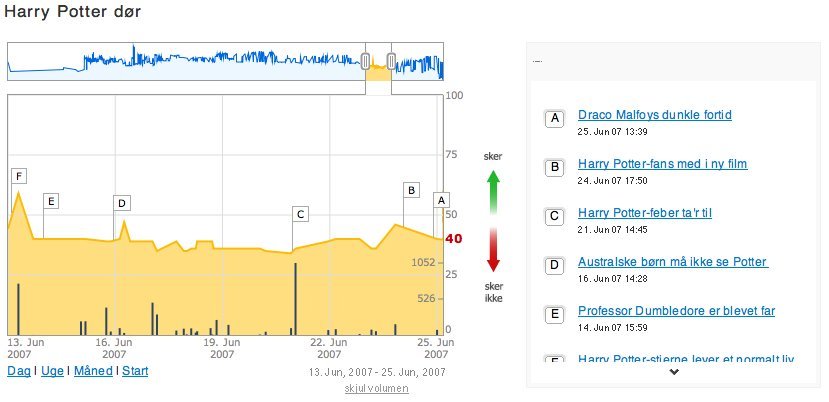Viewport: 829px width, 402px height.
Task: Click the B badge in news list
Action: pos(554,168)
